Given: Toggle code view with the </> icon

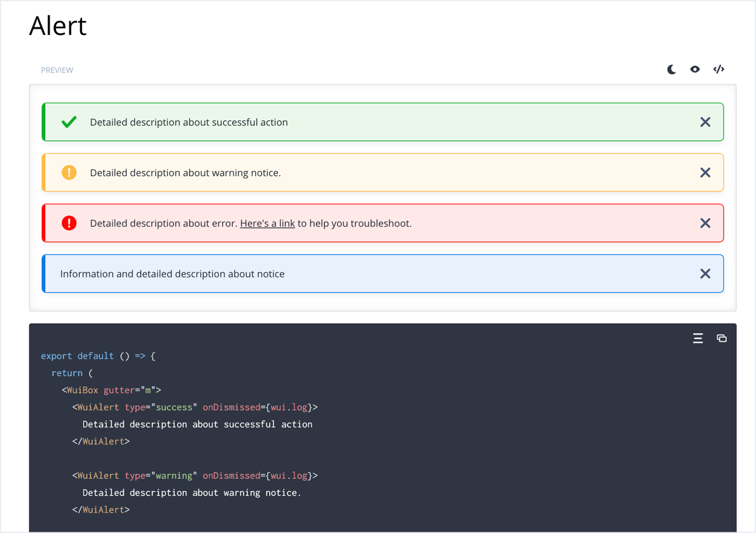Looking at the screenshot, I should pyautogui.click(x=718, y=69).
